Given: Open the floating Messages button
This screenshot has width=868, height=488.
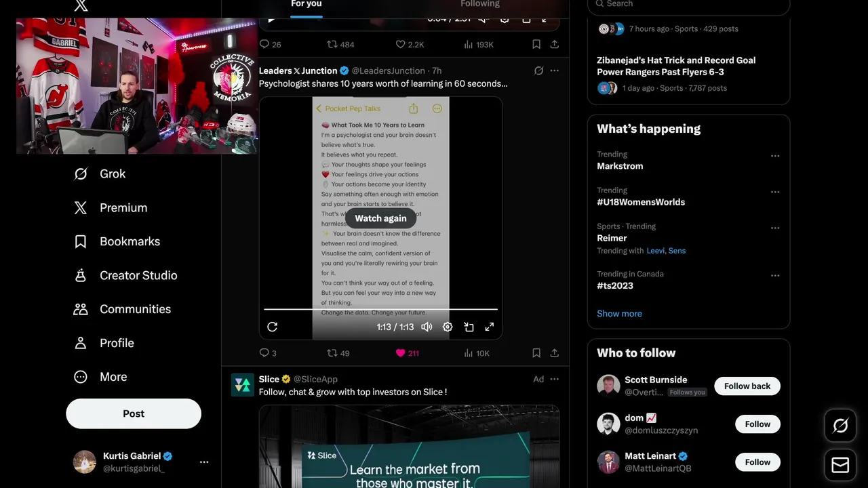Looking at the screenshot, I should [840, 465].
